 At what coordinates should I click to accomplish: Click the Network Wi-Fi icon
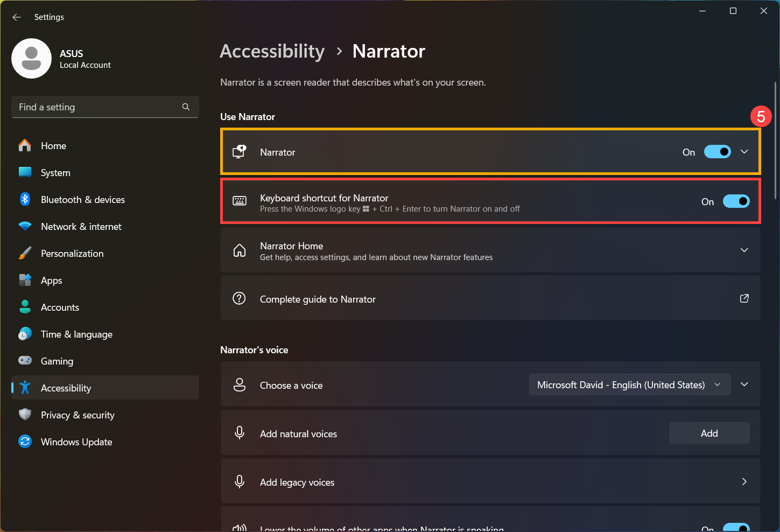click(x=25, y=226)
